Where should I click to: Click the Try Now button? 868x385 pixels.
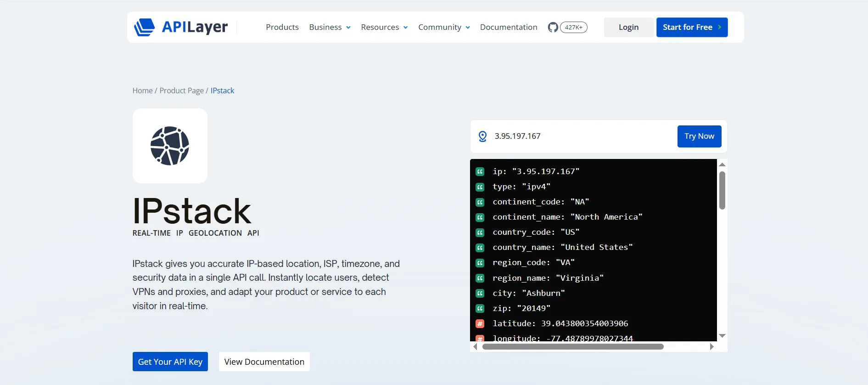[699, 136]
